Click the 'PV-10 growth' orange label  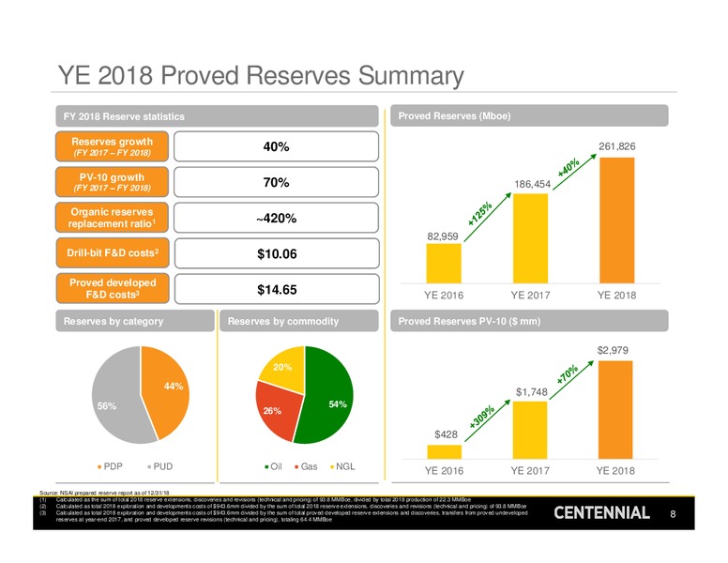112,182
